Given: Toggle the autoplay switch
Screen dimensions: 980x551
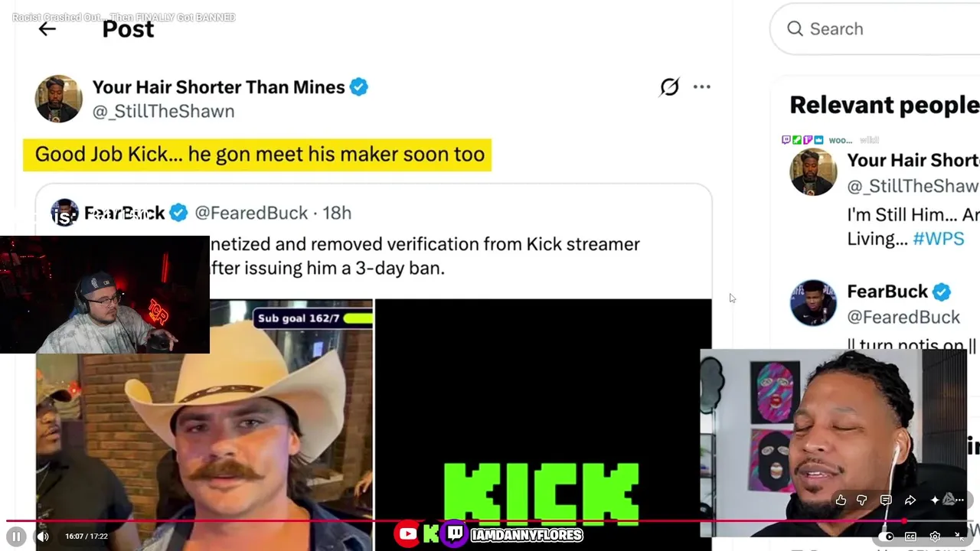Looking at the screenshot, I should click(x=887, y=536).
